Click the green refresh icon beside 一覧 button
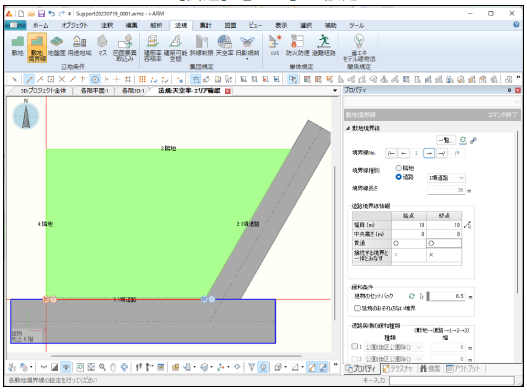 point(463,140)
